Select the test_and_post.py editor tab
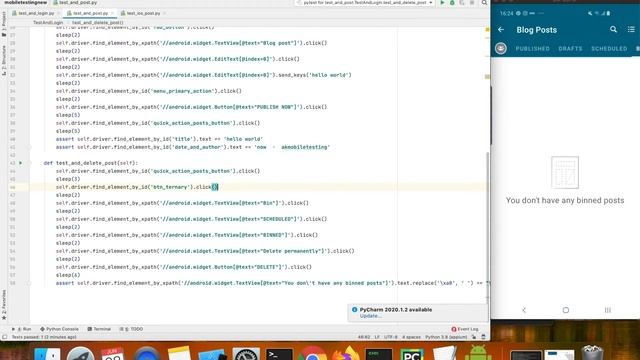The image size is (640, 360). [x=90, y=13]
